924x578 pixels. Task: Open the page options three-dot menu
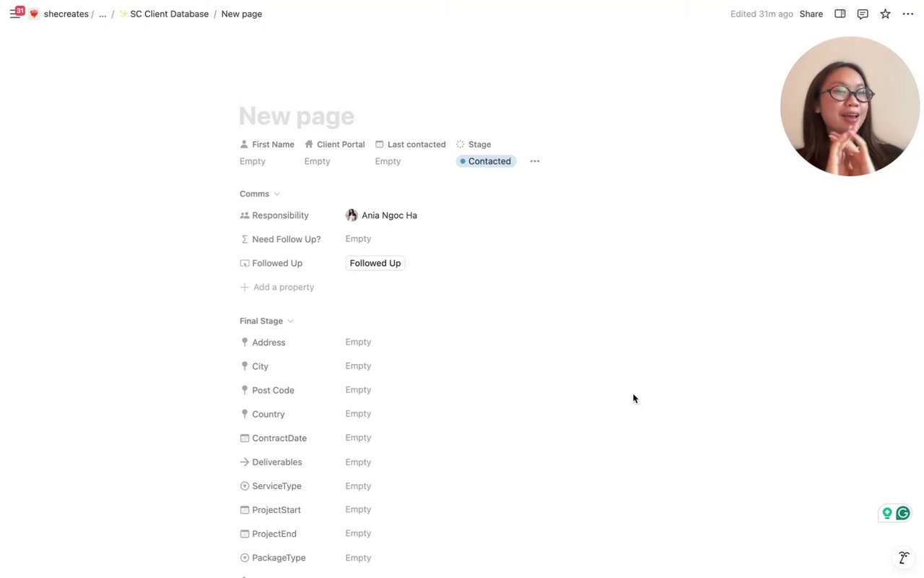pos(908,14)
